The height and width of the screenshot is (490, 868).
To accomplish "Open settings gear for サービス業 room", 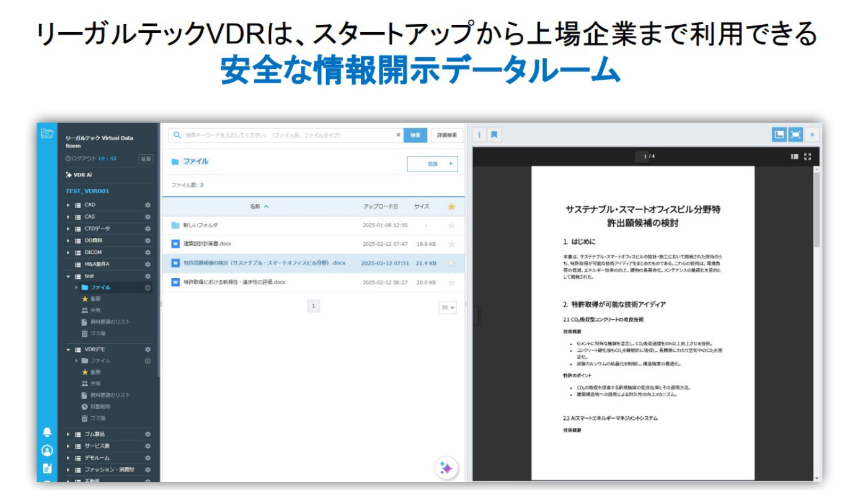I will (148, 446).
